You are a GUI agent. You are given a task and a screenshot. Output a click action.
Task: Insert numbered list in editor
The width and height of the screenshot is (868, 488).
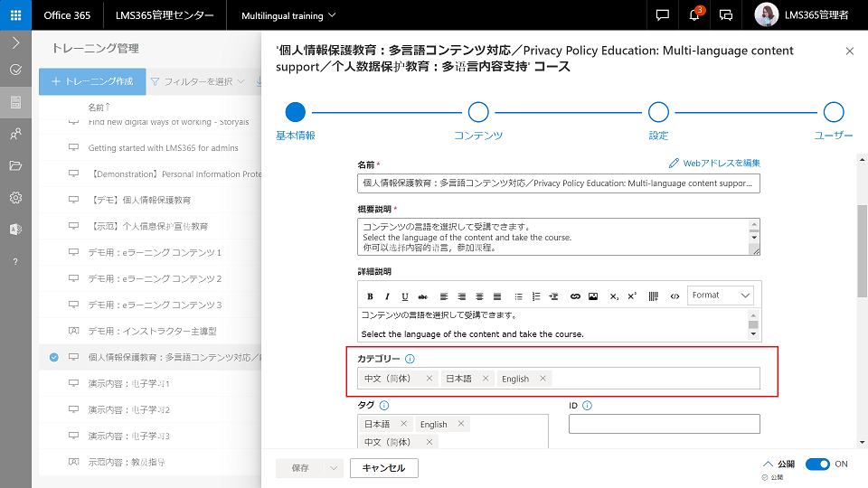[x=536, y=296]
